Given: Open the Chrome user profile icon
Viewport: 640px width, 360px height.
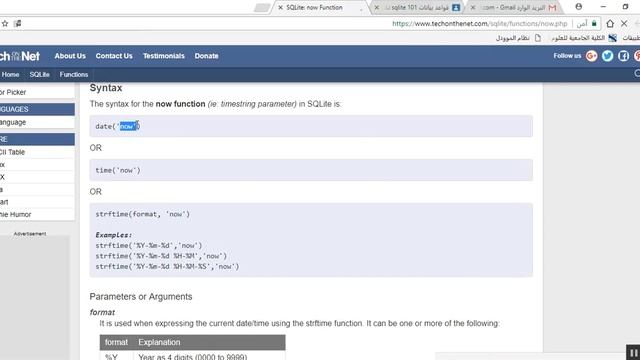Looking at the screenshot, I should click(x=579, y=7).
